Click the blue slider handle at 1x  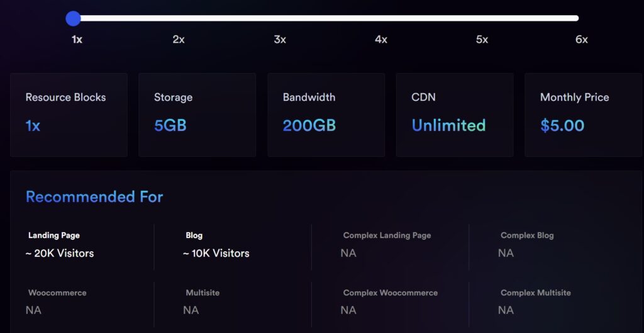click(x=73, y=18)
